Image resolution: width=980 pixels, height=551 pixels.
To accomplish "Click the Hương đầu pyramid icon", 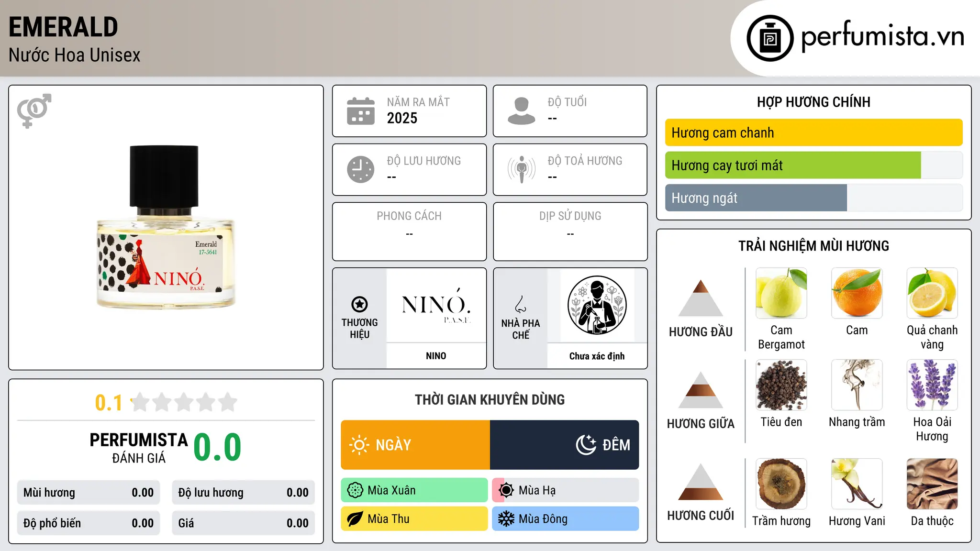I will [701, 298].
